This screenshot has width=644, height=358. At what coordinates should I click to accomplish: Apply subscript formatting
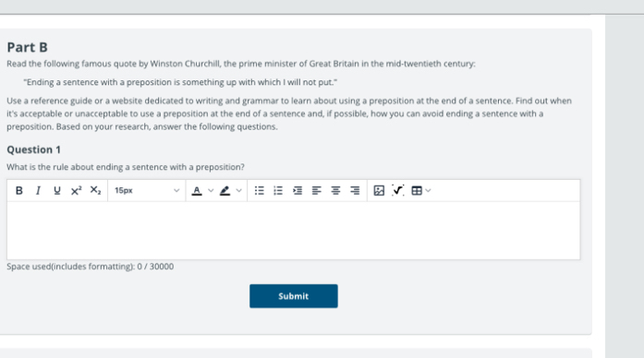tap(95, 190)
